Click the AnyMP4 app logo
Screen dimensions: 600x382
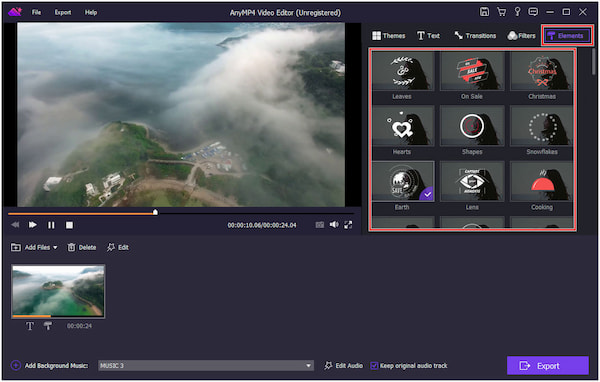15,12
